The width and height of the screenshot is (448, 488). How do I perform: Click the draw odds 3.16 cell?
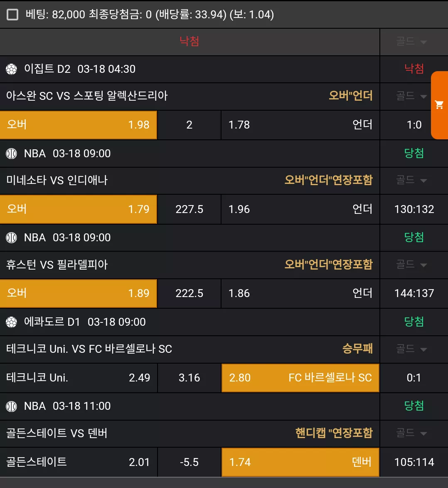190,378
